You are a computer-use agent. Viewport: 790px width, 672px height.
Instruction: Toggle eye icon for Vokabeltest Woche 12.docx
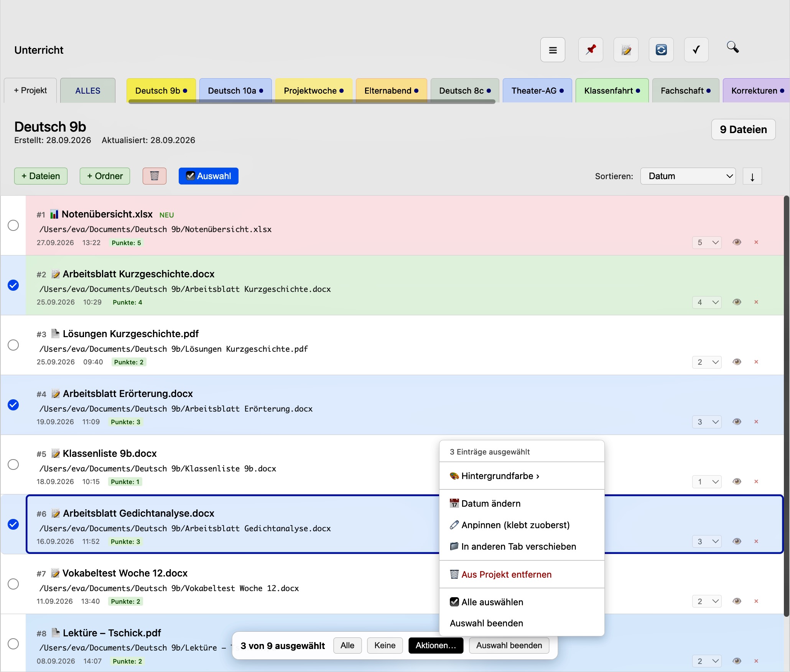pyautogui.click(x=737, y=601)
